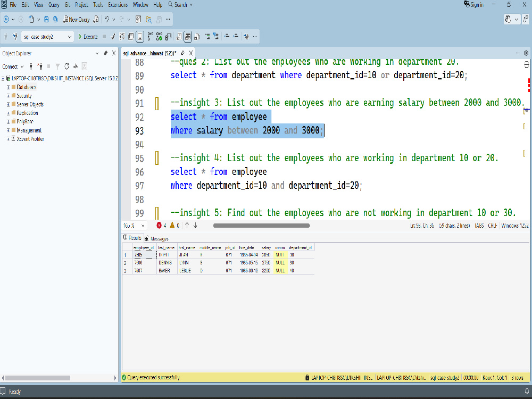Click the Increase Indent icon
The width and height of the screenshot is (532, 399).
coord(236,36)
